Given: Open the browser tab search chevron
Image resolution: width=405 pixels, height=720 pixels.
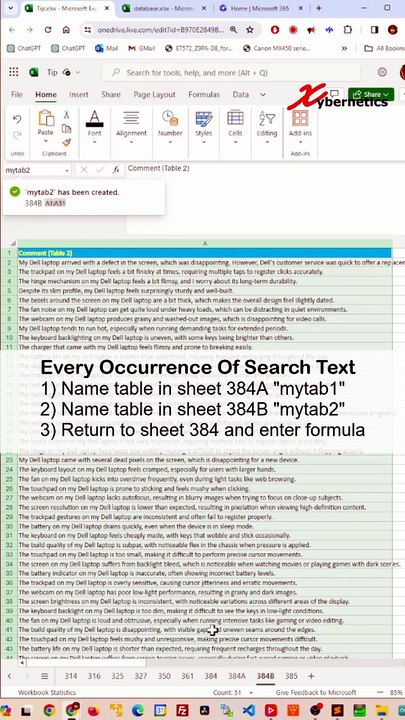Looking at the screenshot, I should pos(9,8).
